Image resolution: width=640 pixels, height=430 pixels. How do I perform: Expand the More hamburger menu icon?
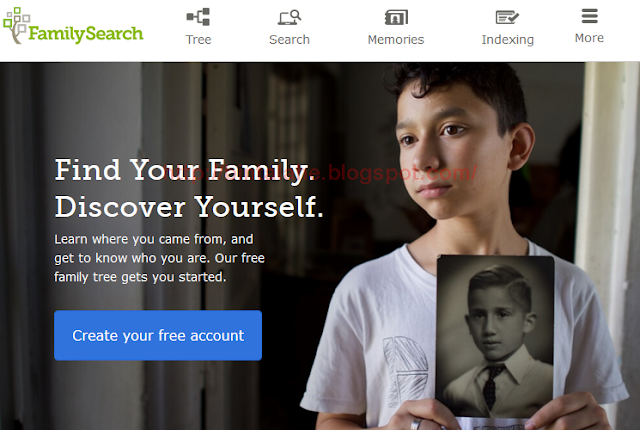(589, 16)
